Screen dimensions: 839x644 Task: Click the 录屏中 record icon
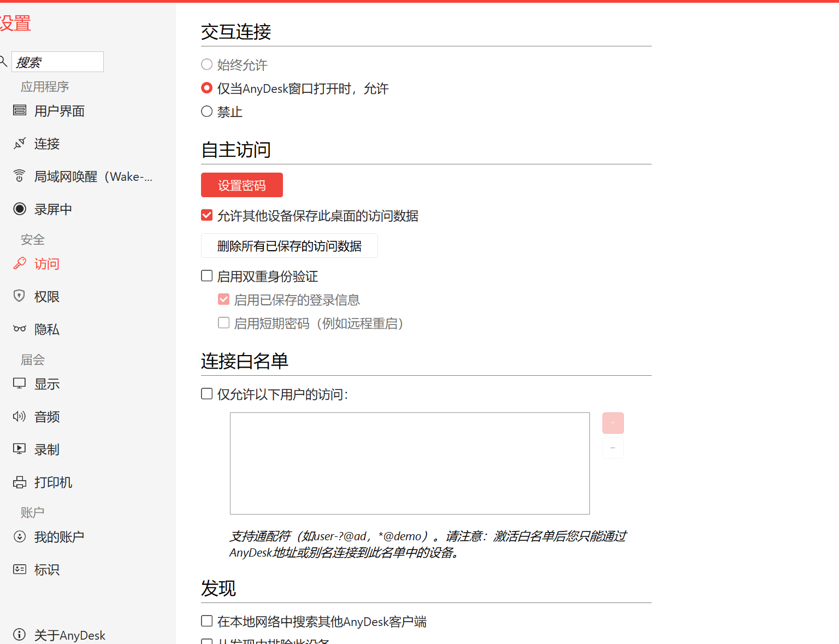[20, 209]
